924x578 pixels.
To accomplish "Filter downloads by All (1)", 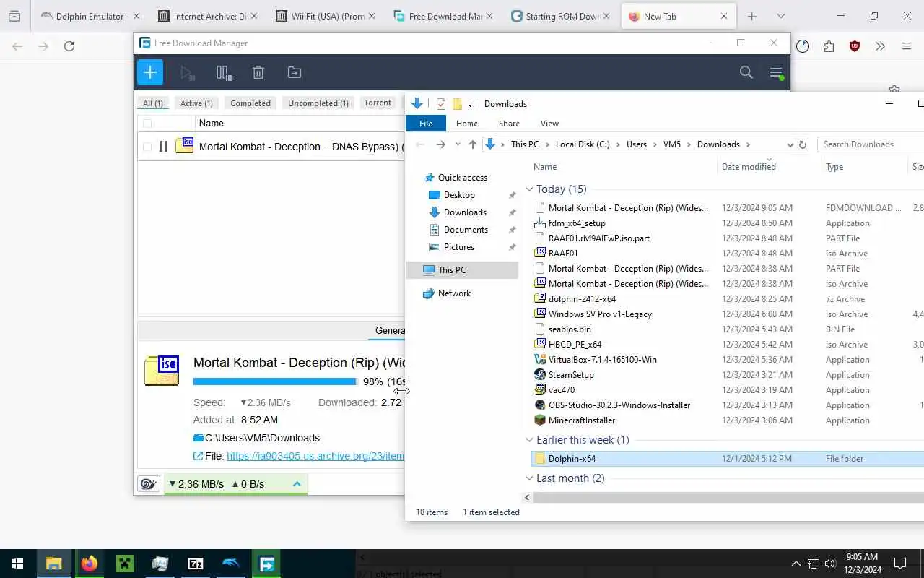I will 153,103.
